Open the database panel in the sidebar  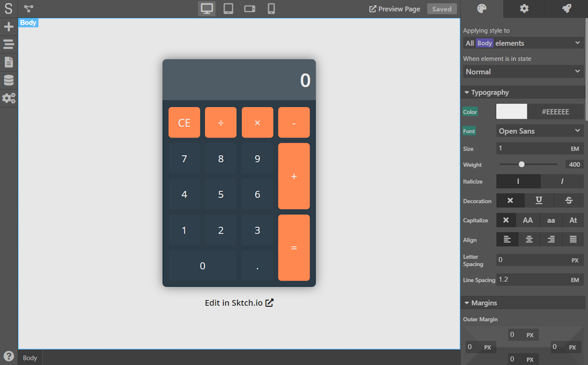(x=8, y=80)
